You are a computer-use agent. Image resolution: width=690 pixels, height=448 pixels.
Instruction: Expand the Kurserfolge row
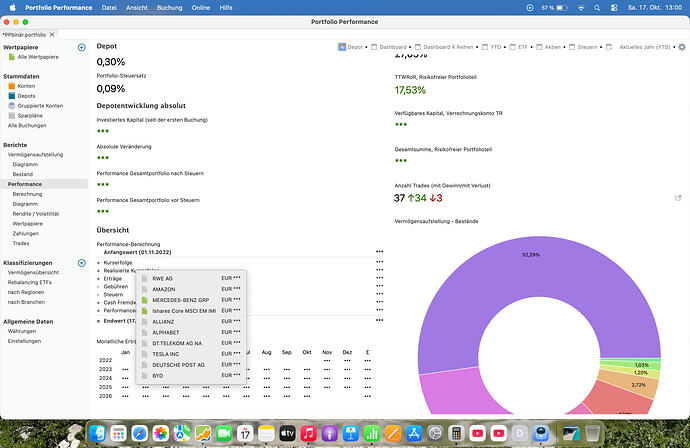99,263
